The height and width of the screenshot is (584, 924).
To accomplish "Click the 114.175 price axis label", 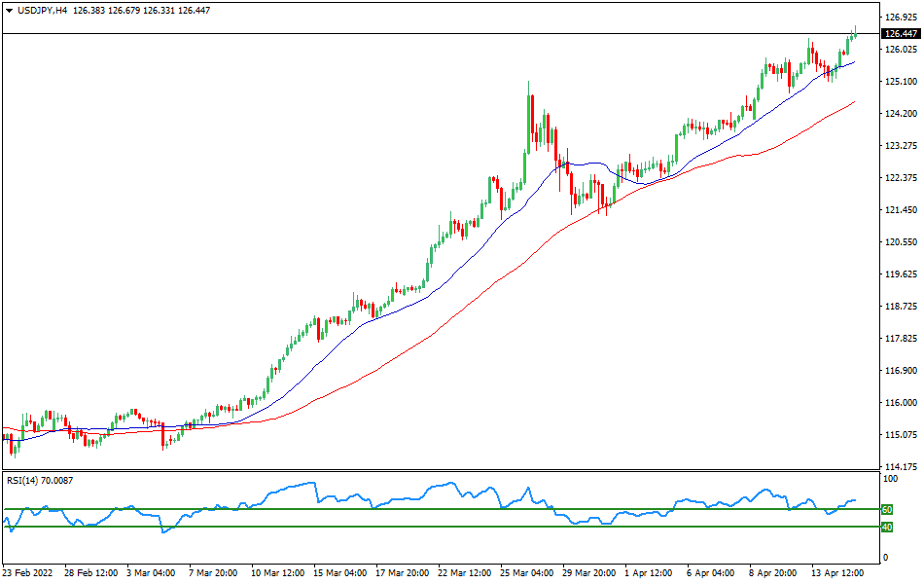I will point(902,467).
